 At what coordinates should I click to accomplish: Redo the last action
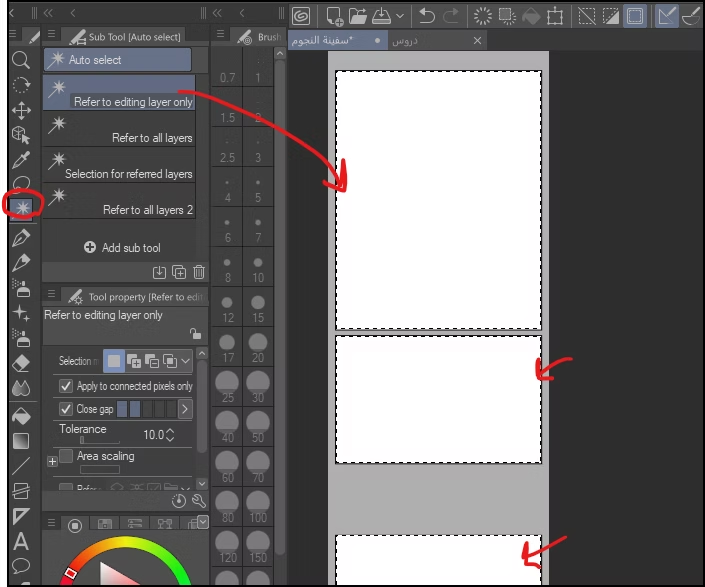click(451, 17)
